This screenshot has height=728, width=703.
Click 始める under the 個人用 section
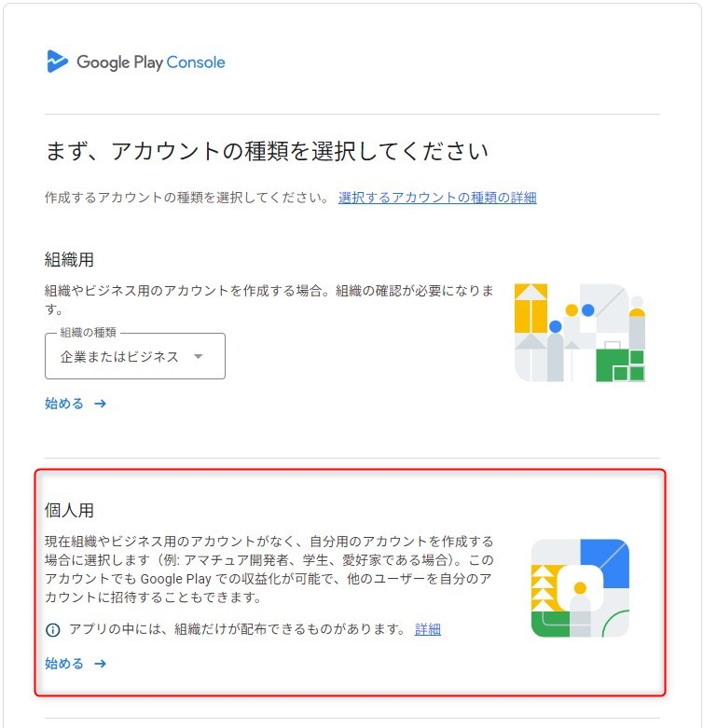coord(64,664)
